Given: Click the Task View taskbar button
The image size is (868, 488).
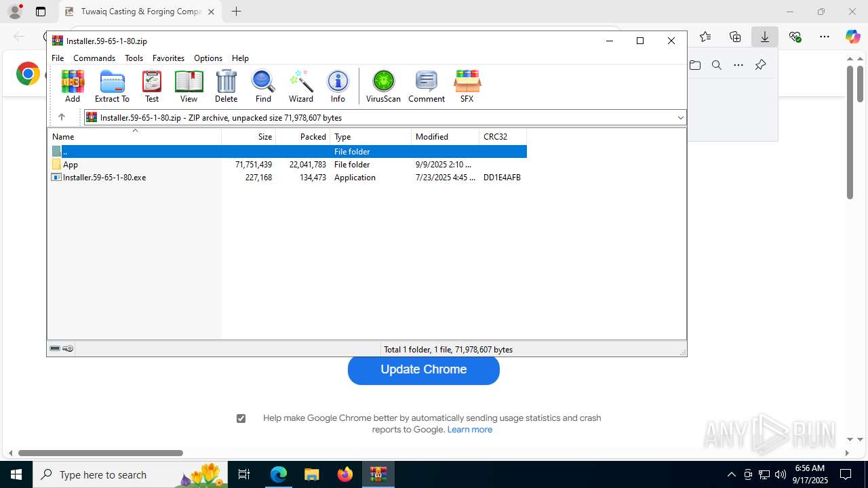Looking at the screenshot, I should click(245, 474).
